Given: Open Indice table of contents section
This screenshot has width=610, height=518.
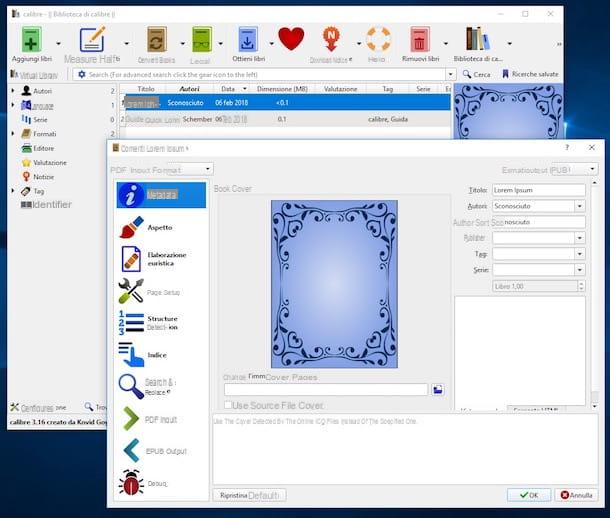Looking at the screenshot, I should coord(161,355).
